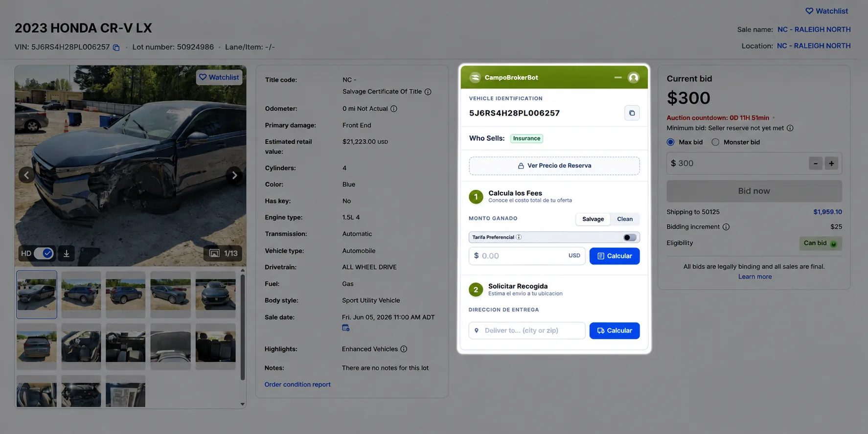
Task: Click the Can bid eligibility badge
Action: point(821,243)
